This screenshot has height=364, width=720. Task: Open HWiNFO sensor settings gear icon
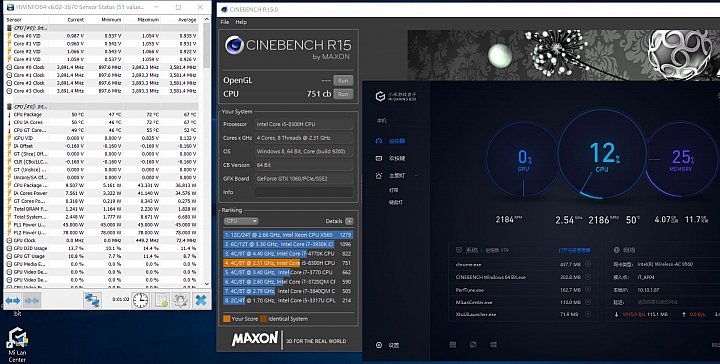(x=180, y=300)
